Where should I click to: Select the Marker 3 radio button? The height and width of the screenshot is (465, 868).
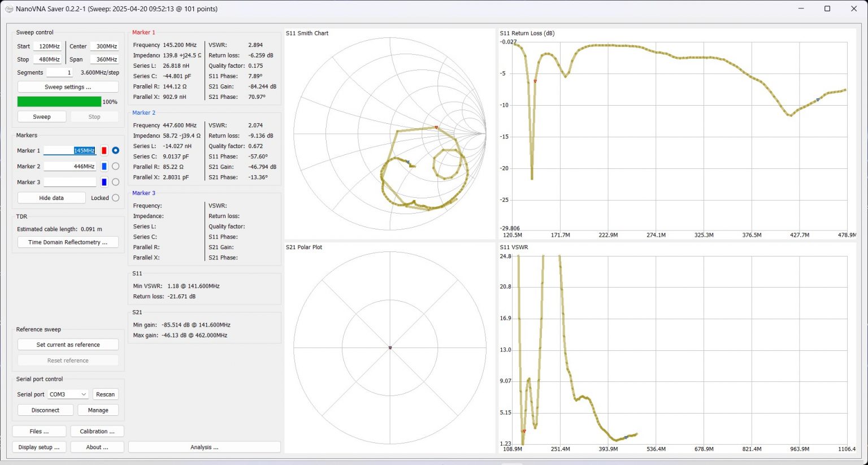(115, 182)
